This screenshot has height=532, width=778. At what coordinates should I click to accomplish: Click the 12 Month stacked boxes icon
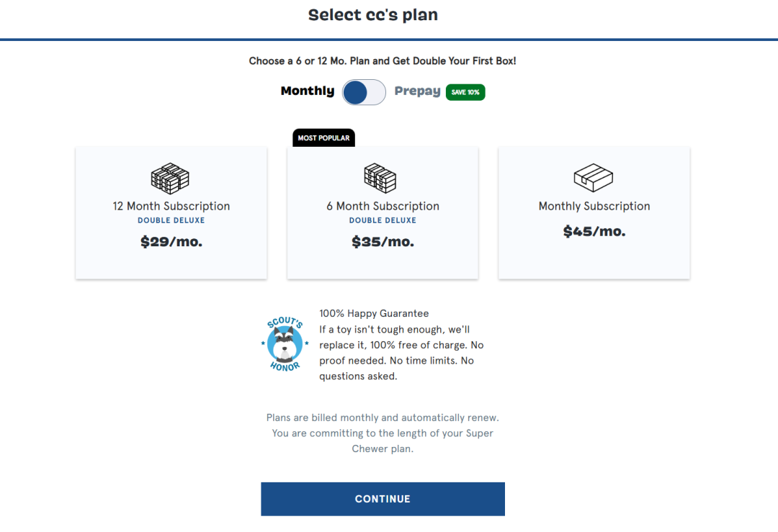170,179
